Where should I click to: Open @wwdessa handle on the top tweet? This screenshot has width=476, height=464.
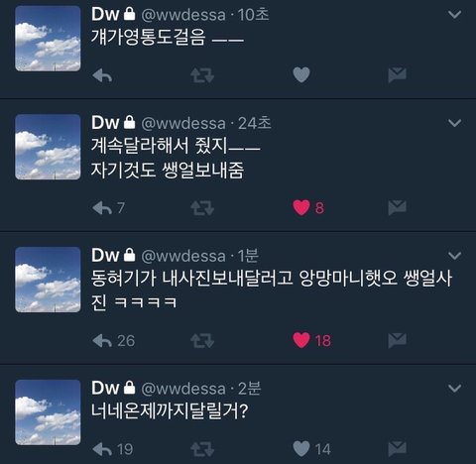183,15
